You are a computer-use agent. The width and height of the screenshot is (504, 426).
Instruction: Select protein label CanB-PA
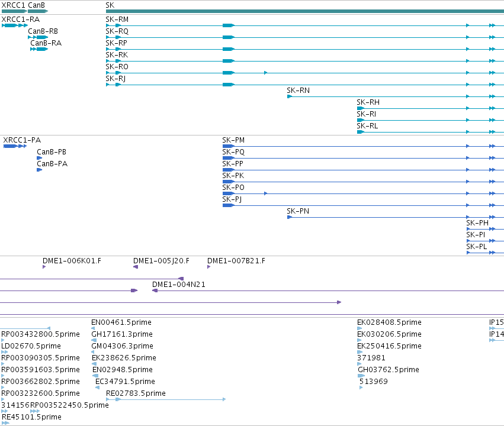tap(52, 164)
